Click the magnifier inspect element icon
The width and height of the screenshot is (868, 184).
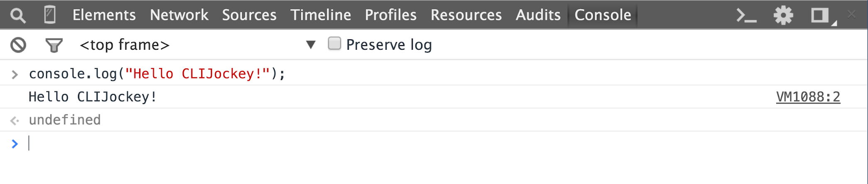point(18,15)
